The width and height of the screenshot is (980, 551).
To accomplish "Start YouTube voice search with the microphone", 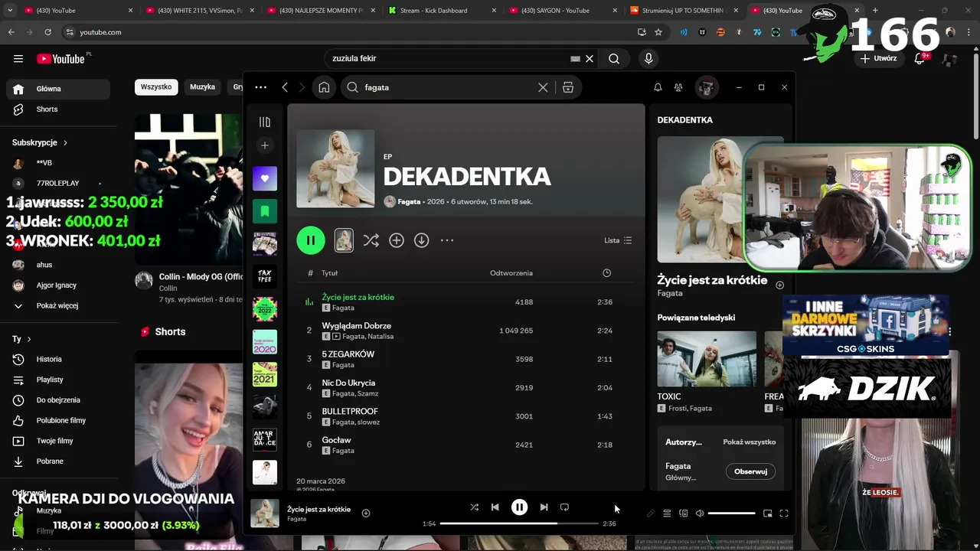I will click(x=648, y=58).
